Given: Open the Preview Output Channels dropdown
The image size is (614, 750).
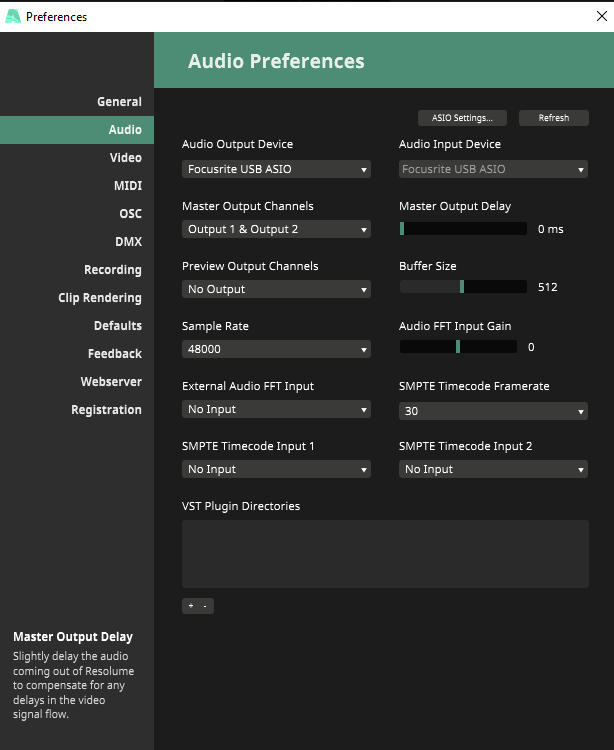Looking at the screenshot, I should (276, 289).
